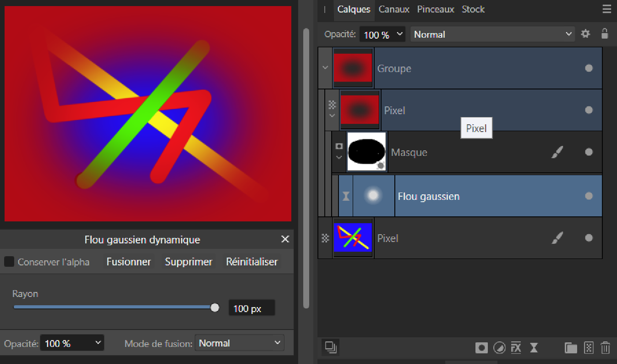The image size is (617, 364).
Task: Switch to the Canaux tab
Action: (394, 9)
